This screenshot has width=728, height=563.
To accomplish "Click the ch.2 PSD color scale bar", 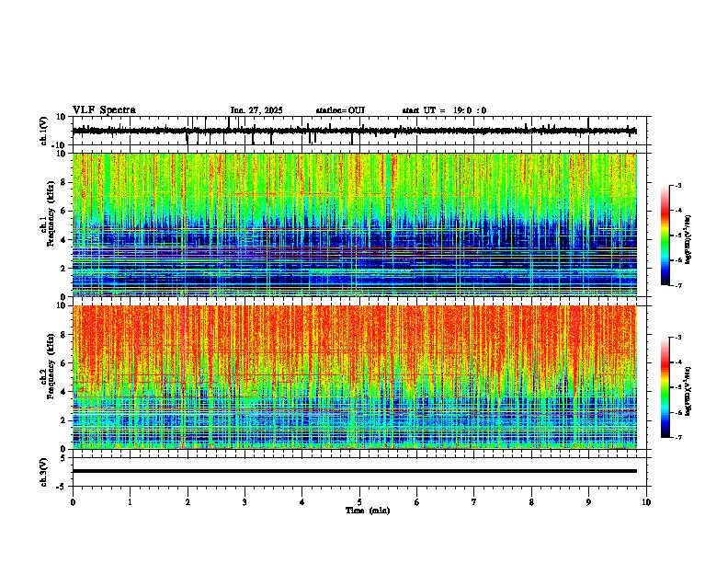I will [x=665, y=387].
